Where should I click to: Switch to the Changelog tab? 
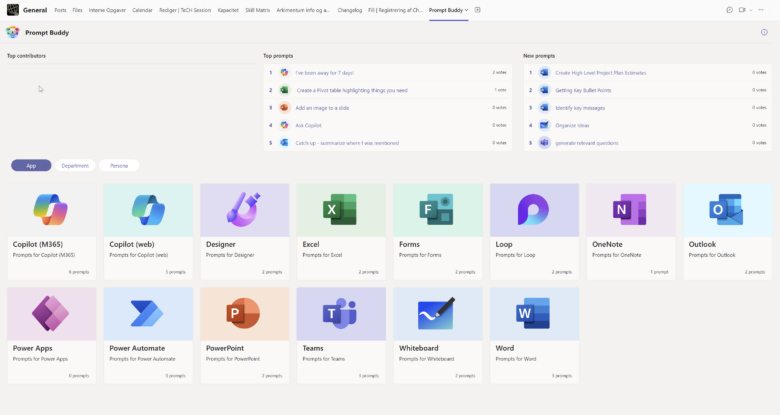350,10
